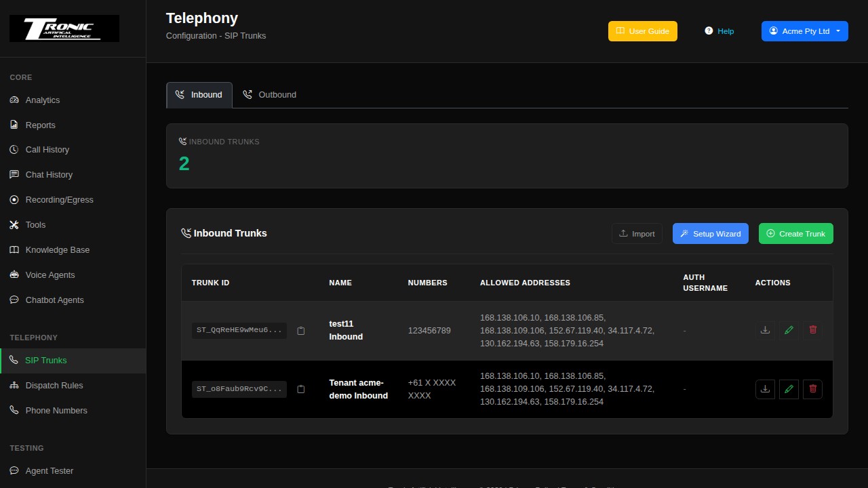
Task: Click the Recording/Egress record icon
Action: pos(14,200)
